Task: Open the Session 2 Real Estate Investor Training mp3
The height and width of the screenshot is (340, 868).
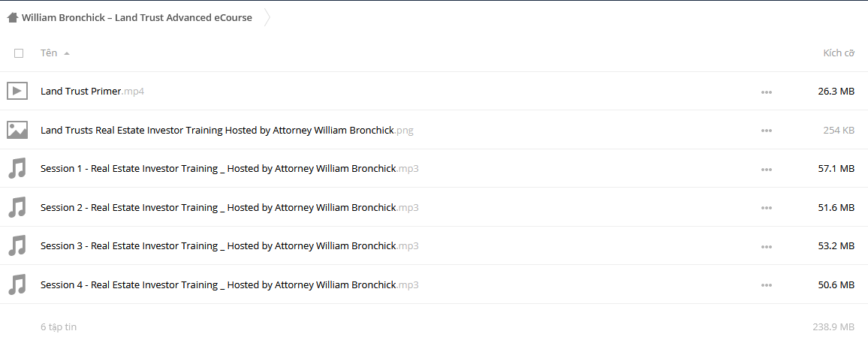Action: pyautogui.click(x=229, y=208)
